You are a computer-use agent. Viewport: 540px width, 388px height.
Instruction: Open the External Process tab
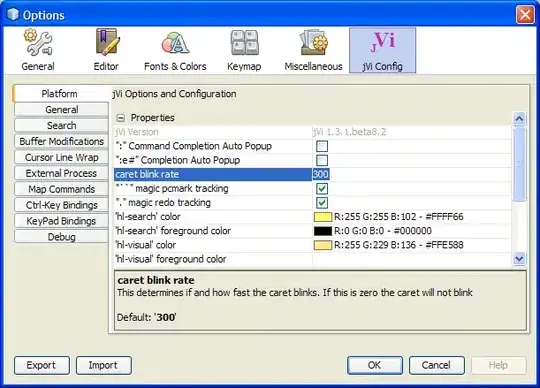[x=61, y=173]
